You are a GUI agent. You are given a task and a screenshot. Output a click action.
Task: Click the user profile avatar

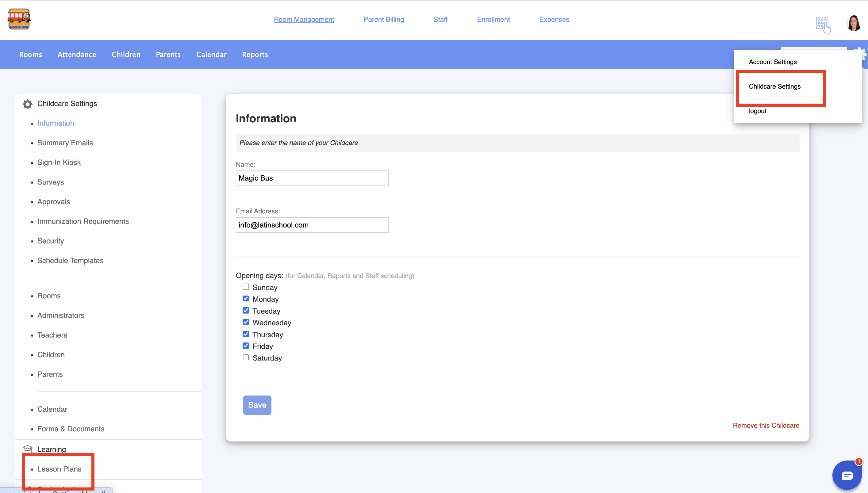[854, 23]
